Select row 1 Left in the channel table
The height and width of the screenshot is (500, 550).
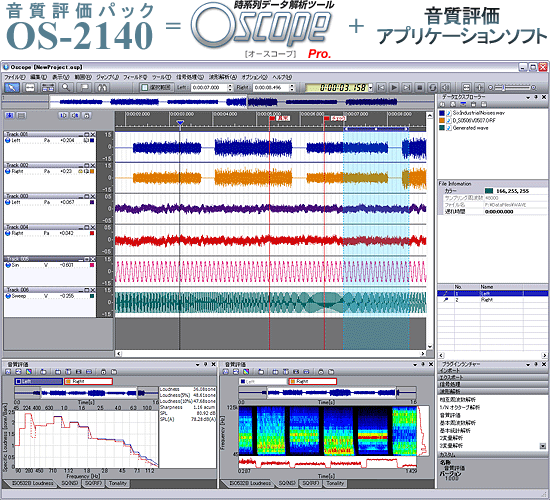(x=492, y=293)
